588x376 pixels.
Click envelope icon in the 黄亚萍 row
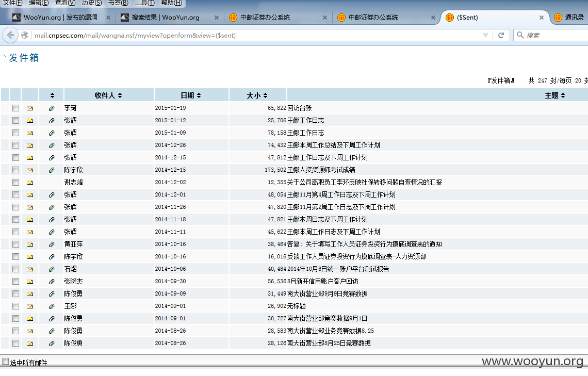pos(30,244)
